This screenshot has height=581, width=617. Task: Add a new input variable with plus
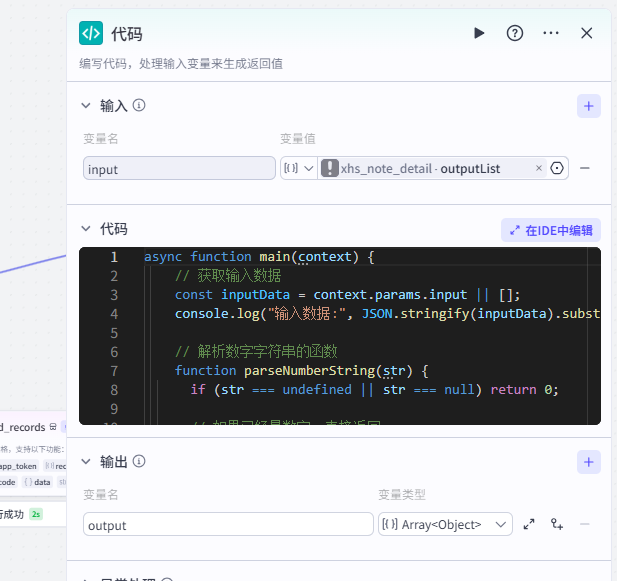tap(589, 106)
